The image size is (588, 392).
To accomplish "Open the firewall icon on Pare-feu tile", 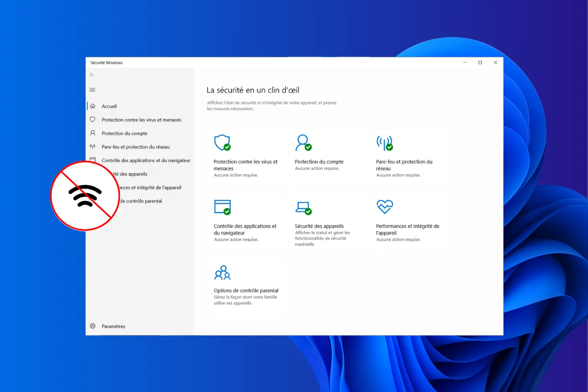I will 384,142.
